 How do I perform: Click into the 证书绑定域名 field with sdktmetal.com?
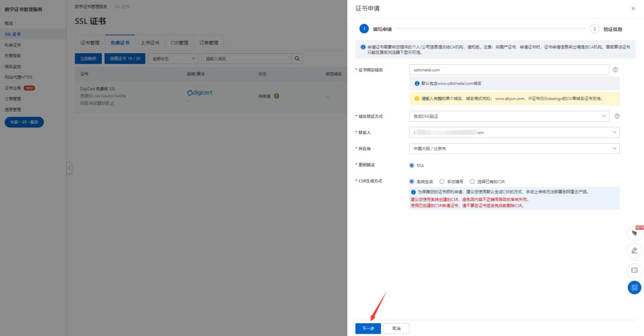(x=509, y=70)
